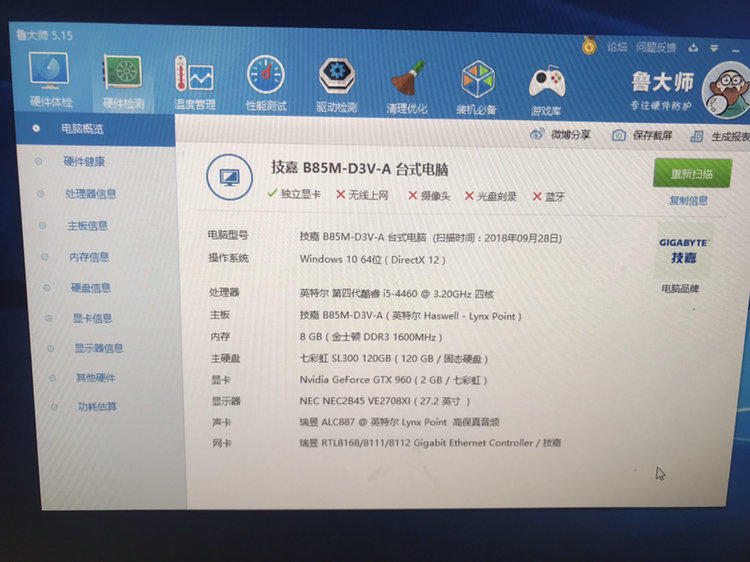Click motherboard value Haswell - Lynx Point
Viewport: 750px width, 562px height.
tap(410, 316)
